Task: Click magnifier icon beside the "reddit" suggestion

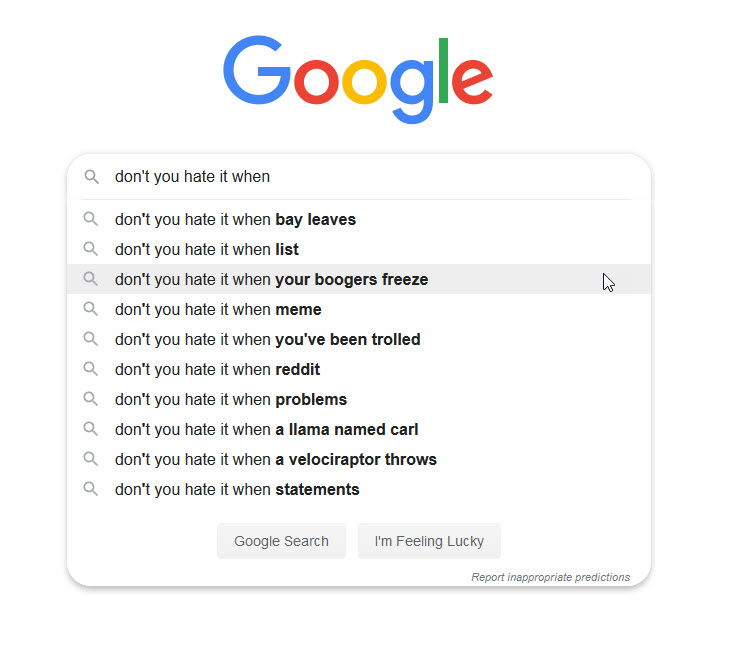Action: point(91,369)
